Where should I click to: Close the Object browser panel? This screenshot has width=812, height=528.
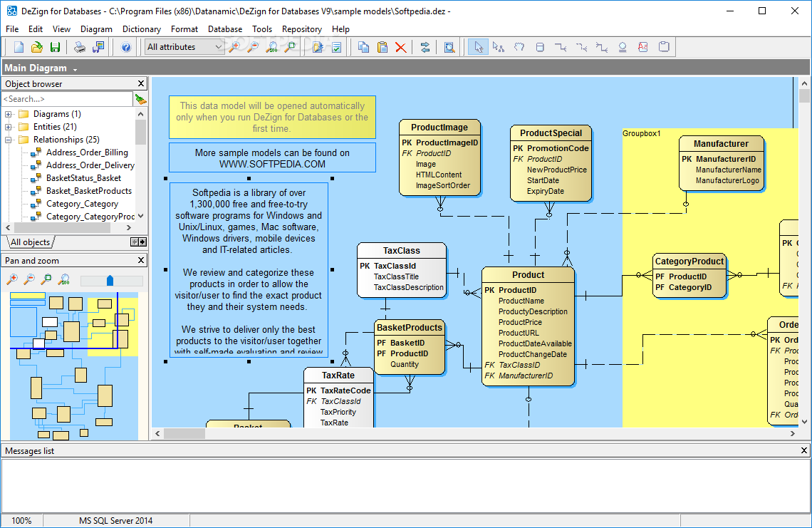tap(141, 83)
